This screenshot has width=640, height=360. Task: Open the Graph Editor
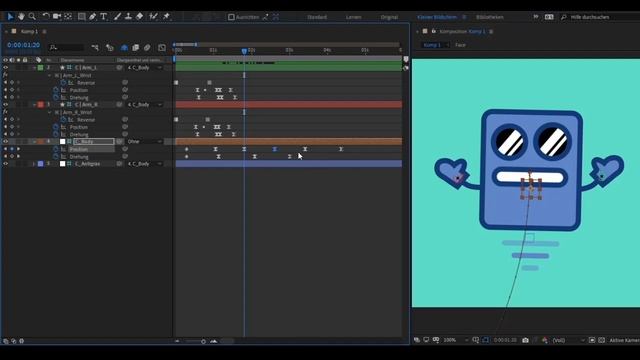(162, 48)
